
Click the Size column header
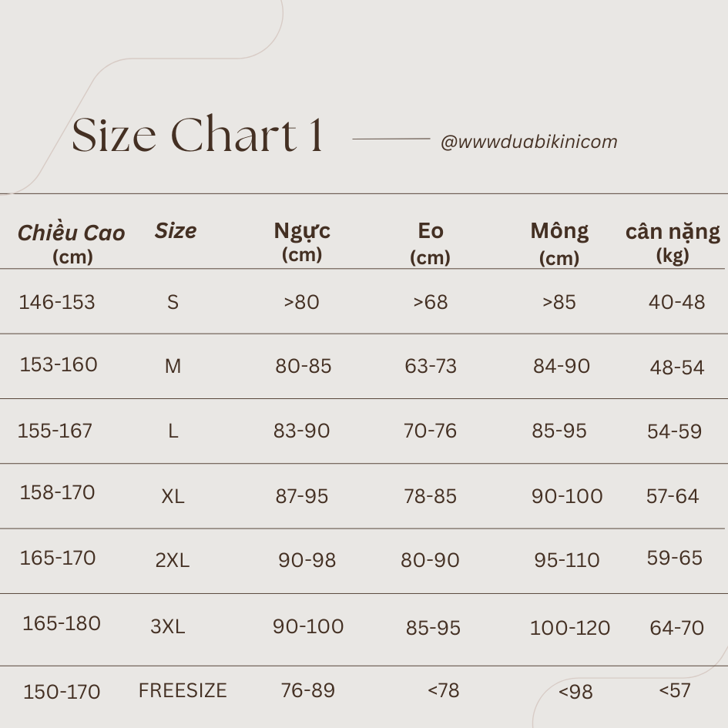176,230
